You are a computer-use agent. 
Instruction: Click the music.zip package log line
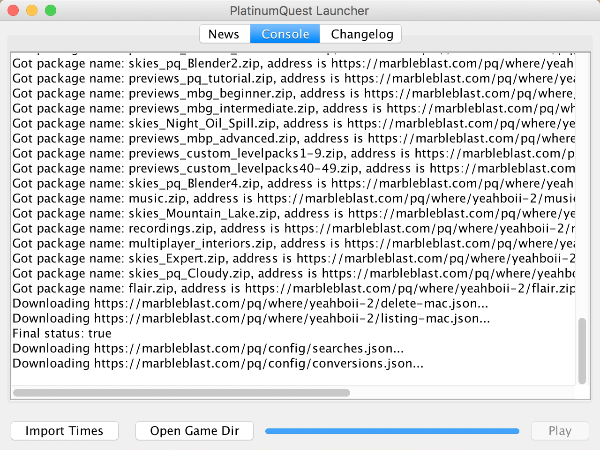[250, 201]
